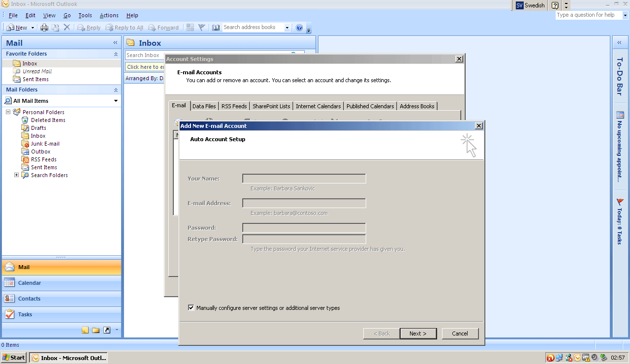
Task: Open Search address books dropdown arrow
Action: coord(287,28)
